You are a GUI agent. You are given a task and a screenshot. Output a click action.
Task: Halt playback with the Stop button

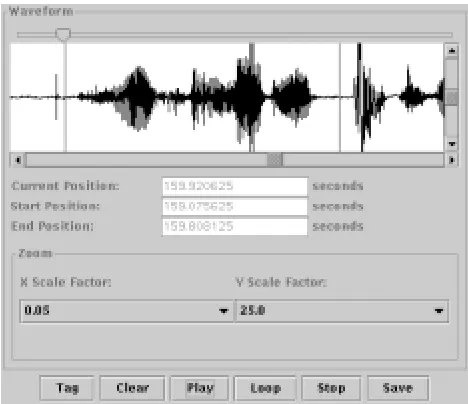coord(331,388)
